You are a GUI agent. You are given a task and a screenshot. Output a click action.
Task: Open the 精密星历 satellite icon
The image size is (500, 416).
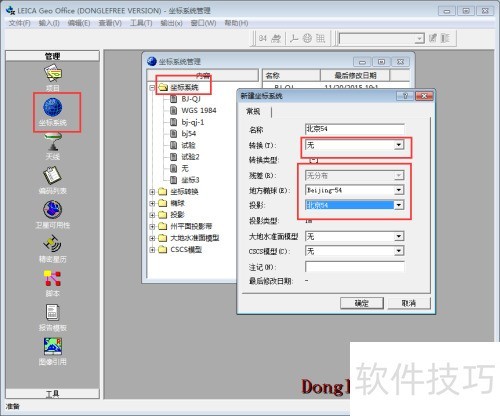[x=53, y=244]
